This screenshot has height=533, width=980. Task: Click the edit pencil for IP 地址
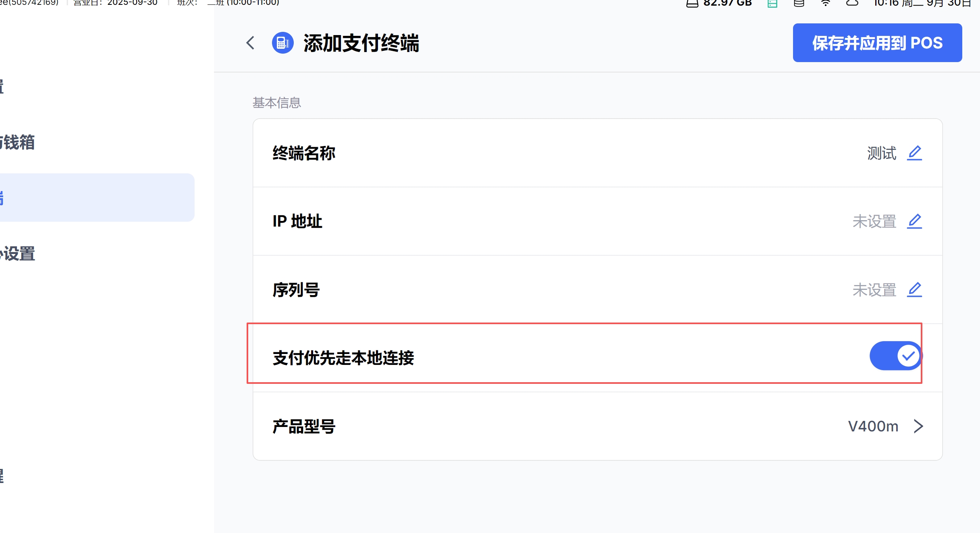tap(914, 221)
